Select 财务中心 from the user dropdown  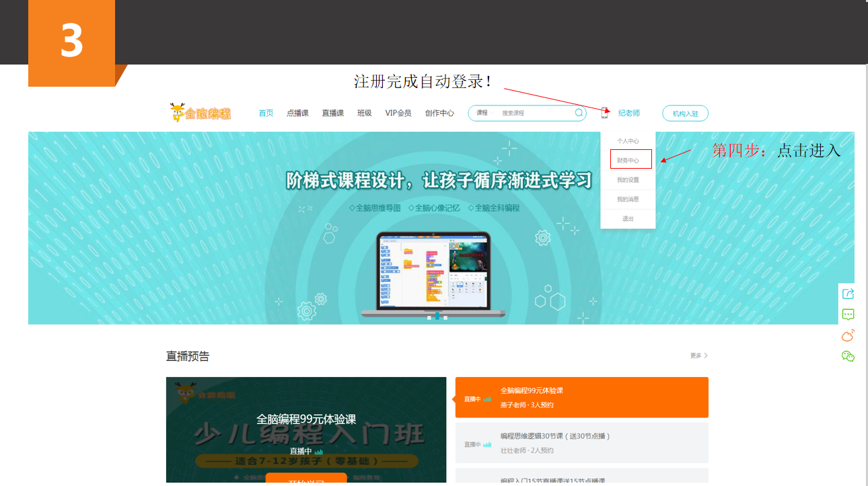click(x=628, y=161)
